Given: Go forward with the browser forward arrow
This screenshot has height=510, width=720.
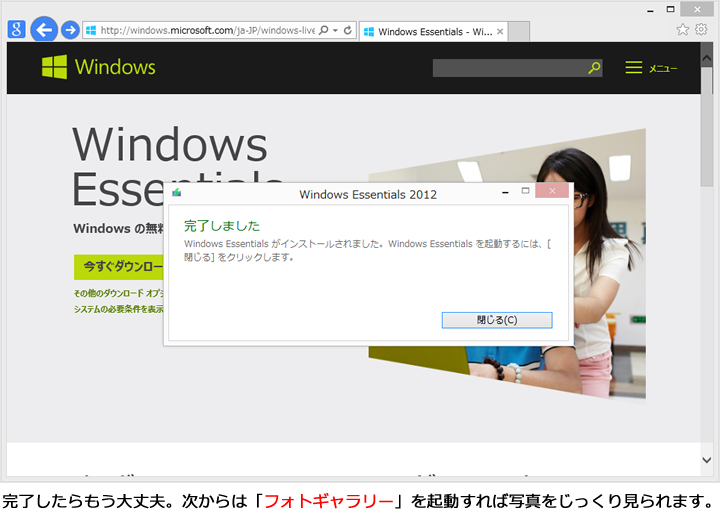Looking at the screenshot, I should click(x=70, y=30).
